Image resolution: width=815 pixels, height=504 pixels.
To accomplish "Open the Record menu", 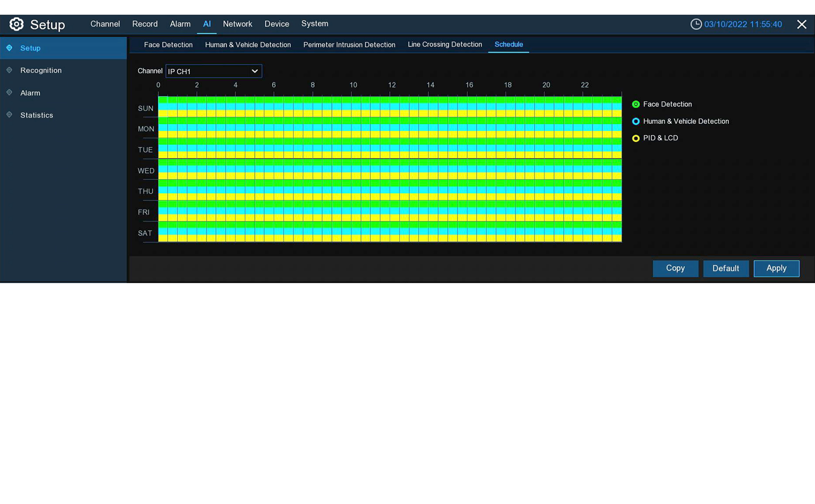I will [145, 24].
